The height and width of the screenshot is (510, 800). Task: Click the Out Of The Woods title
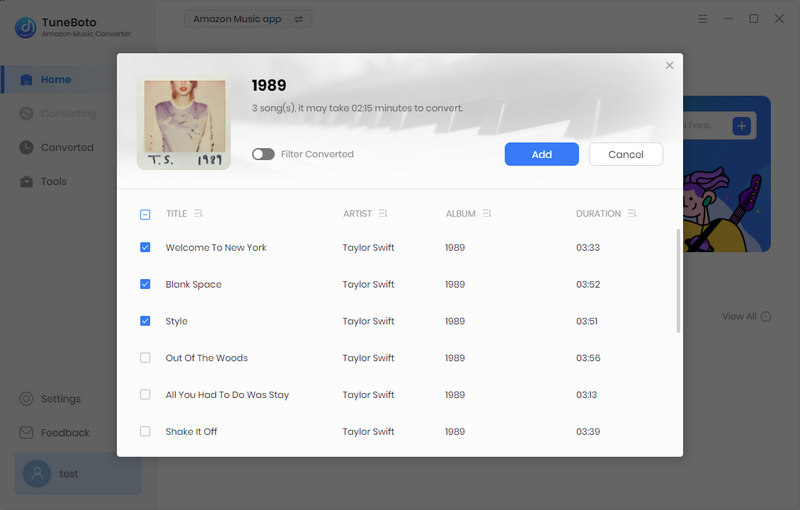pyautogui.click(x=207, y=358)
